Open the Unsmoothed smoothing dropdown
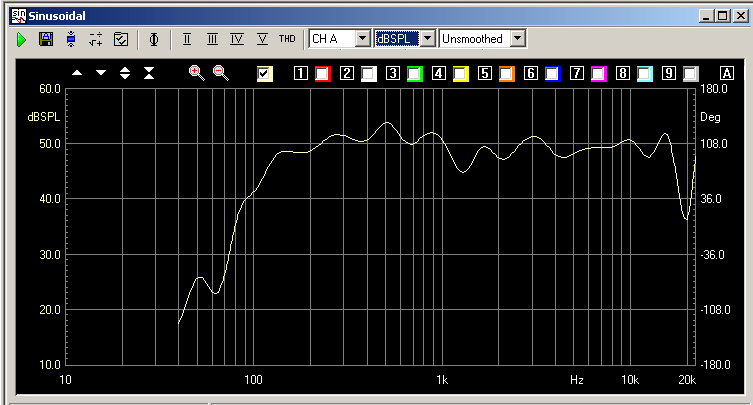 [x=517, y=38]
